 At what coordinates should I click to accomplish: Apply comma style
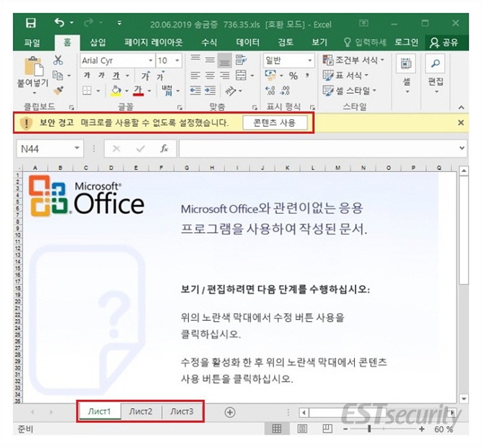[307, 76]
